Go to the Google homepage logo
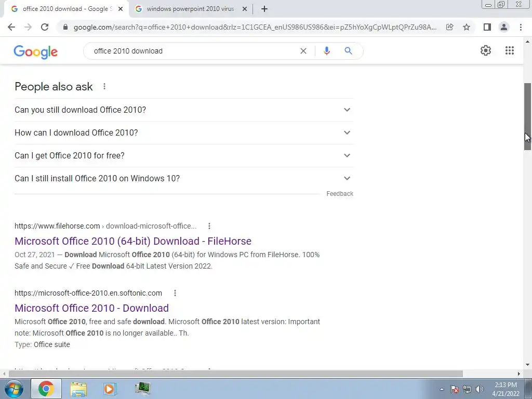This screenshot has width=532, height=399. coord(36,51)
